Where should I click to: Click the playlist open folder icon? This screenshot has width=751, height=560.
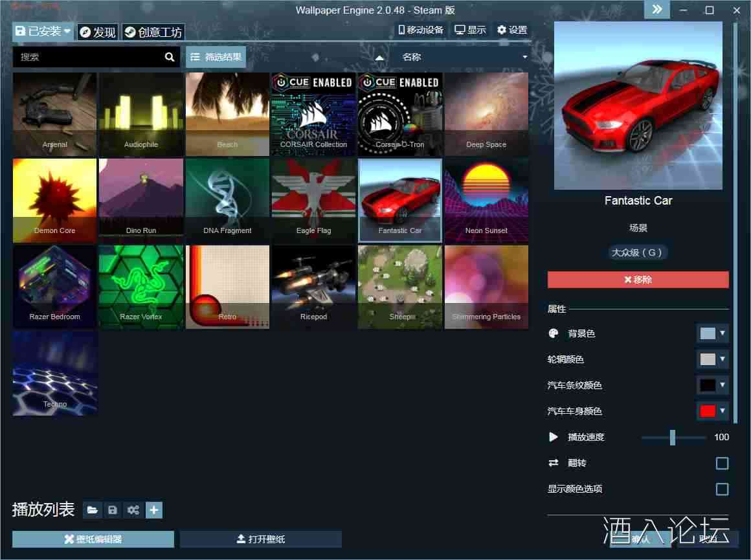pyautogui.click(x=93, y=511)
